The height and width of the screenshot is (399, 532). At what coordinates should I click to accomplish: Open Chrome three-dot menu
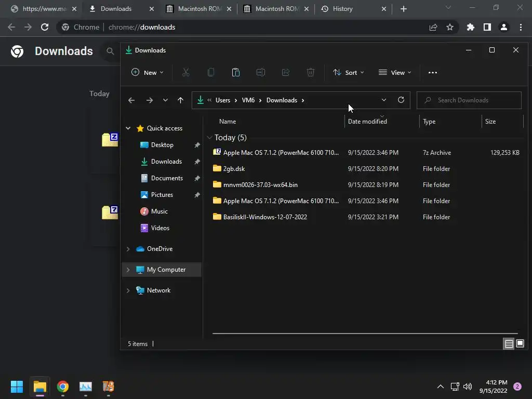point(521,27)
